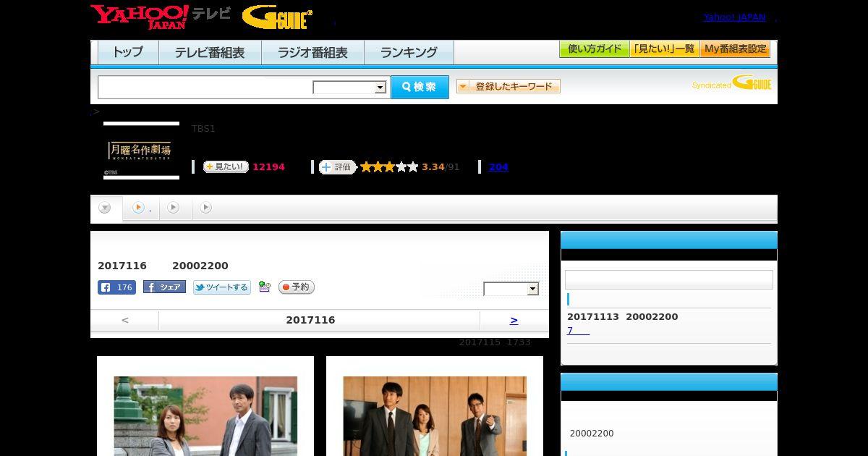
Task: Select the third gray play icon tab
Action: (x=205, y=208)
